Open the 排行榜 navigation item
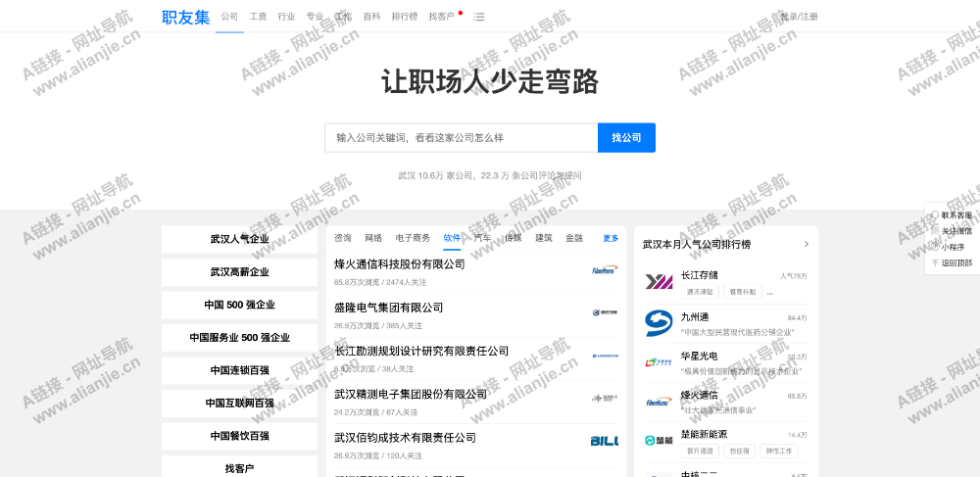The height and width of the screenshot is (477, 980). (404, 17)
